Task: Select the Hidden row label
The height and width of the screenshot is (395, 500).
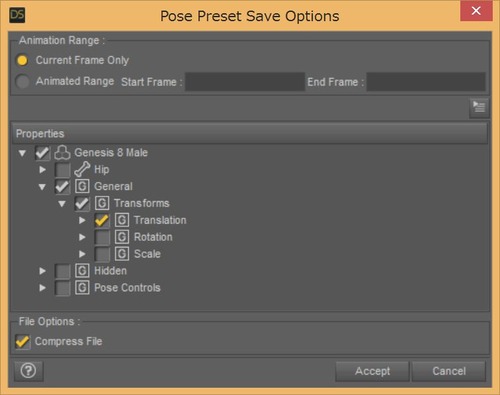Action: pos(110,271)
